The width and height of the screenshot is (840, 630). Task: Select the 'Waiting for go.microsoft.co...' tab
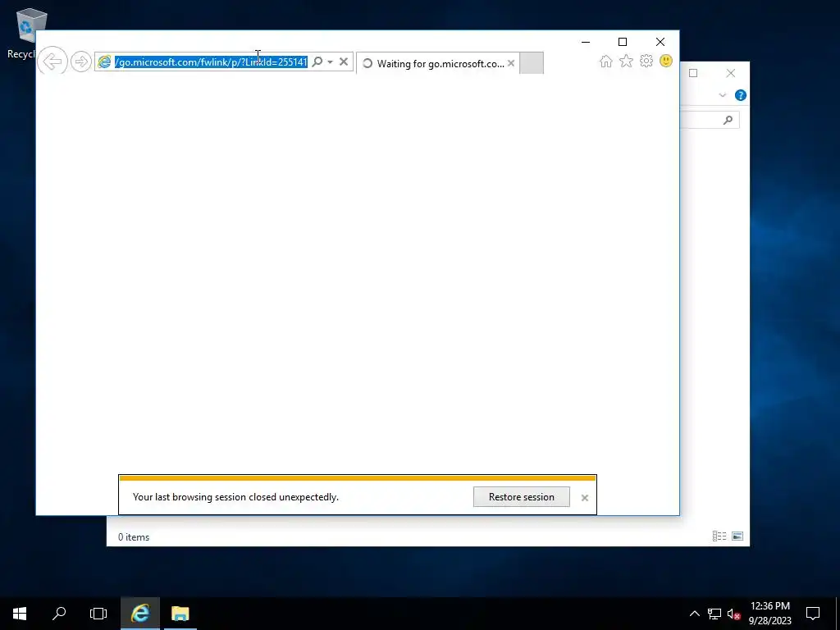[438, 63]
